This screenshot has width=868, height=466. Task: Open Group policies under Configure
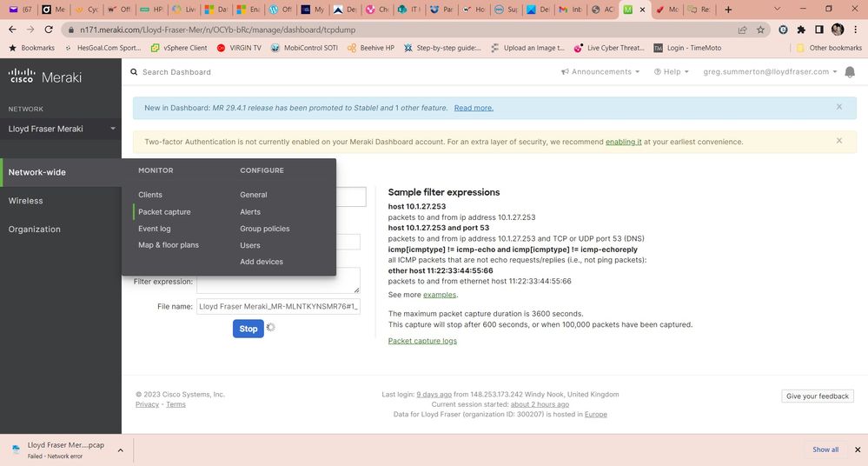tap(265, 229)
